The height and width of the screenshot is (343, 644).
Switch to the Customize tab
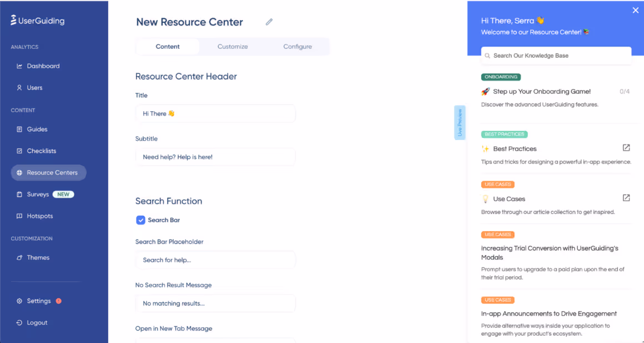tap(233, 47)
